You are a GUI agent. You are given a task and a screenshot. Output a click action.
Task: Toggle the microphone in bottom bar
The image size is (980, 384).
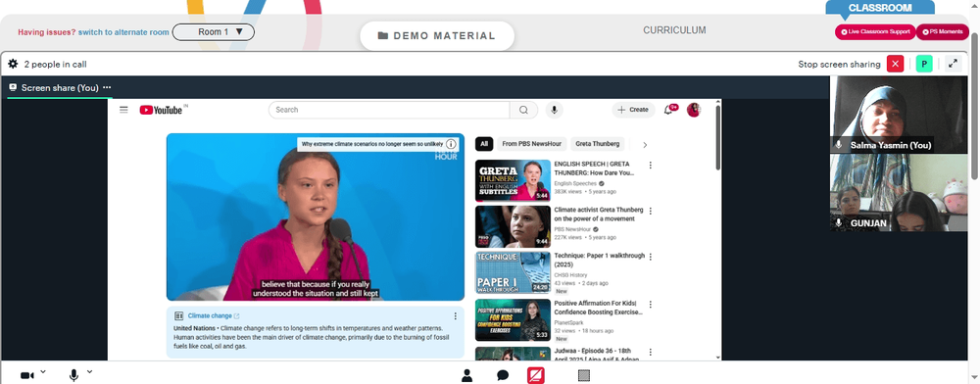(x=73, y=375)
